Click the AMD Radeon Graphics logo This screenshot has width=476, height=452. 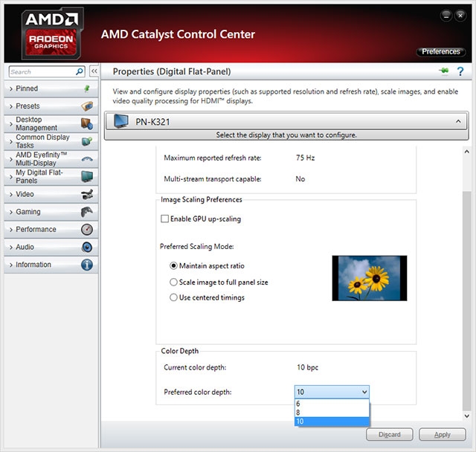pos(52,33)
